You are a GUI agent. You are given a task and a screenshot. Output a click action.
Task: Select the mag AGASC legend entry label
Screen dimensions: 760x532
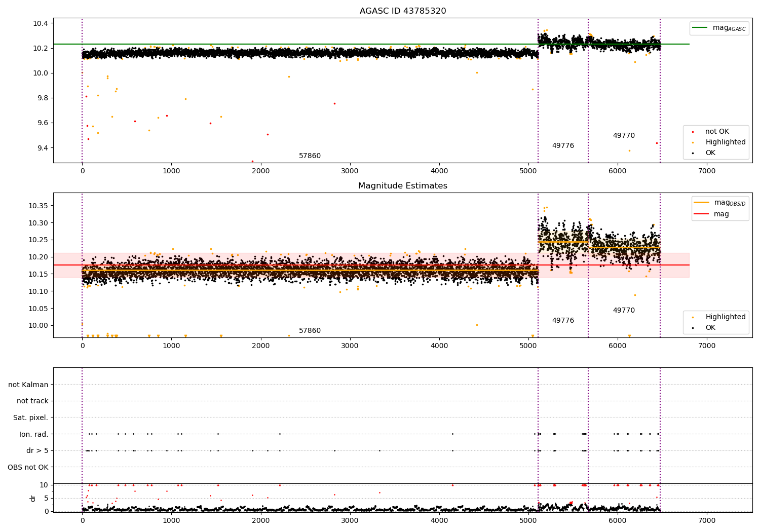point(729,28)
